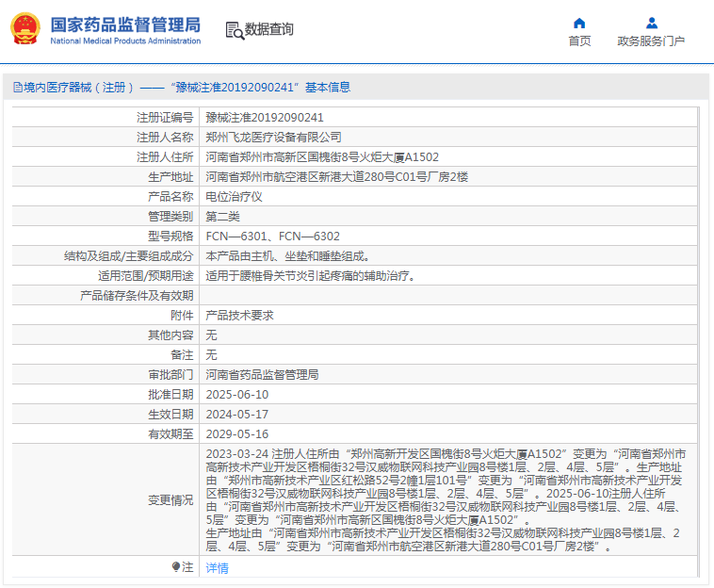
Task: Go to 首页 text link
Action: [579, 41]
